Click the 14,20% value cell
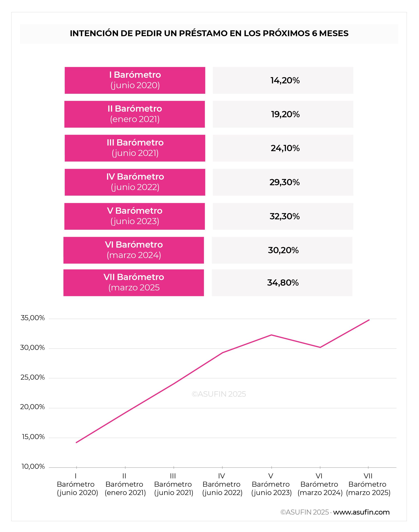419x532 pixels. tap(283, 80)
